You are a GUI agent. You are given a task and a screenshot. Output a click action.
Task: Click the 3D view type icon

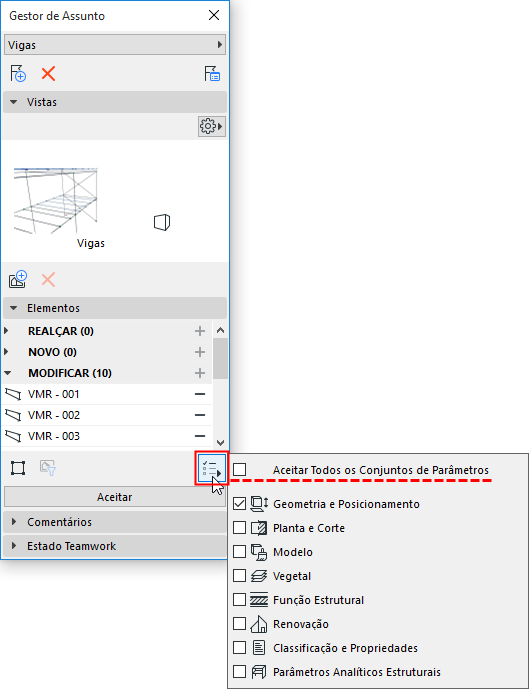162,222
